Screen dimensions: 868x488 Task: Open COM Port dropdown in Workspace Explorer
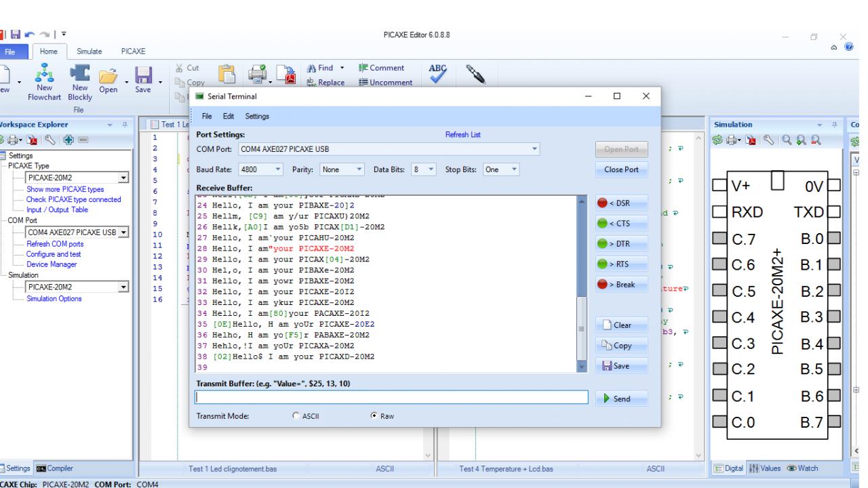123,233
